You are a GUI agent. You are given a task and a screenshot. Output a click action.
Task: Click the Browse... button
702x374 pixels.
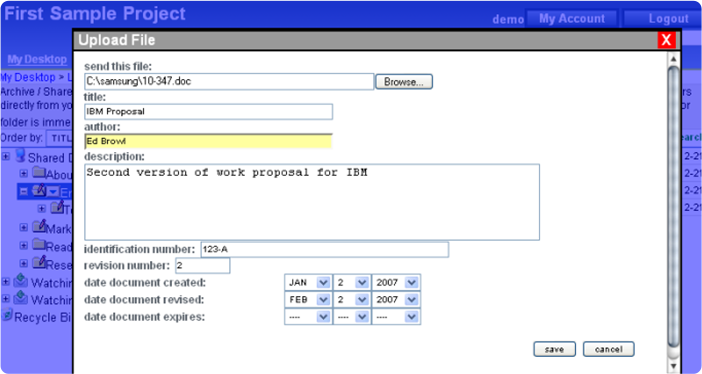pos(404,82)
